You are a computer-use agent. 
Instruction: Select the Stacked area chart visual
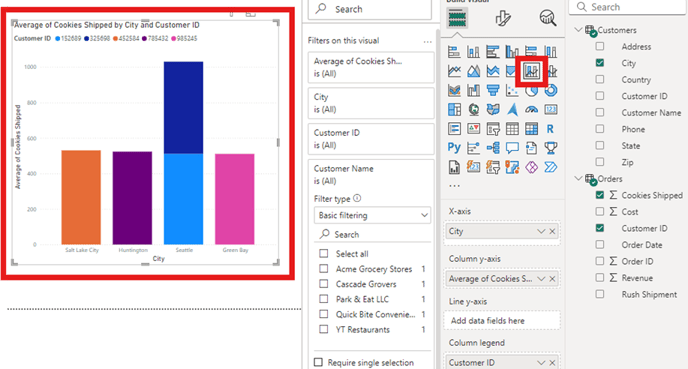[493, 71]
